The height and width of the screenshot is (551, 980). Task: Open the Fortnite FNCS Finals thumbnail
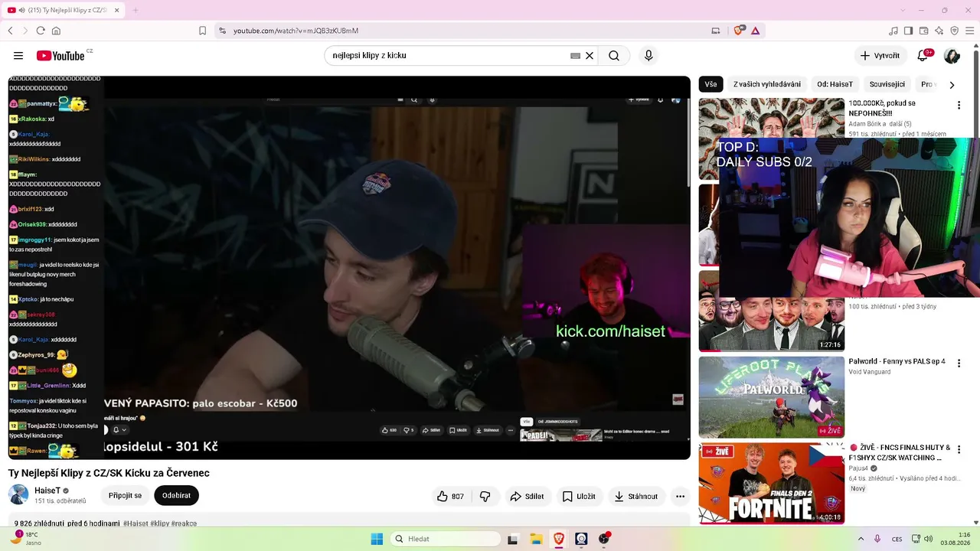coord(772,484)
